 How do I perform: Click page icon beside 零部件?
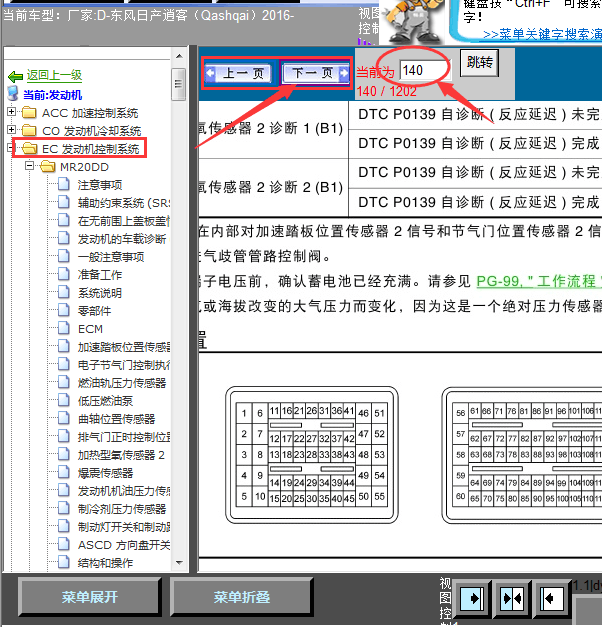pos(64,310)
